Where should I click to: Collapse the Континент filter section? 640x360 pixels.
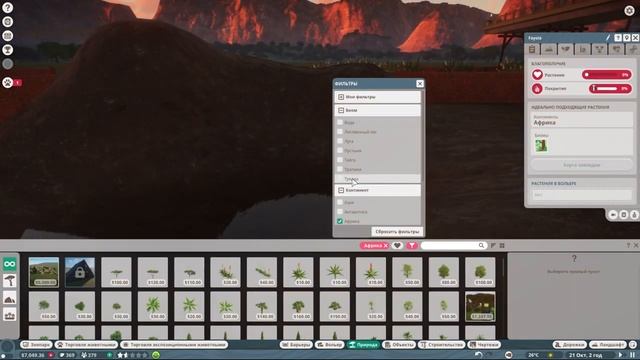tap(378, 190)
